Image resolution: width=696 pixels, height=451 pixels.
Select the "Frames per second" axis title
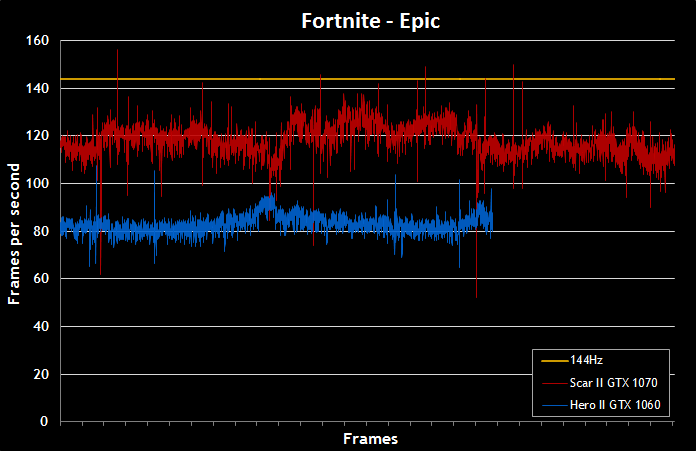point(14,234)
